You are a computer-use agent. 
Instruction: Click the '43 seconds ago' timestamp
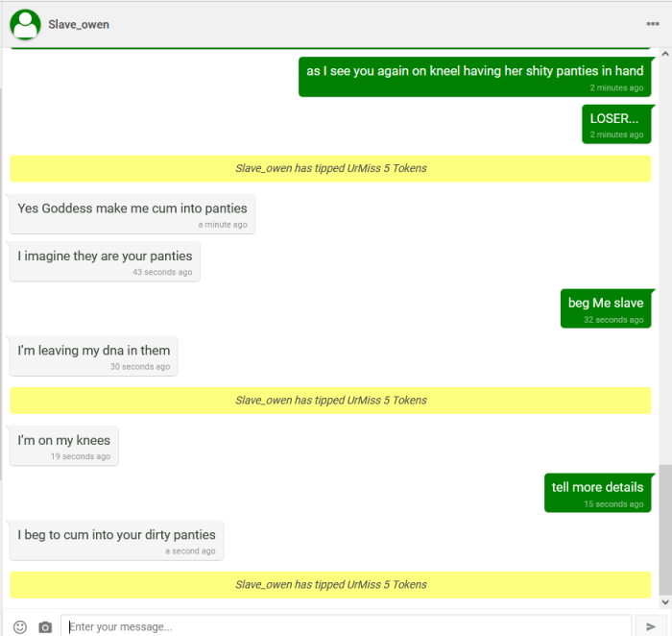[x=162, y=272]
